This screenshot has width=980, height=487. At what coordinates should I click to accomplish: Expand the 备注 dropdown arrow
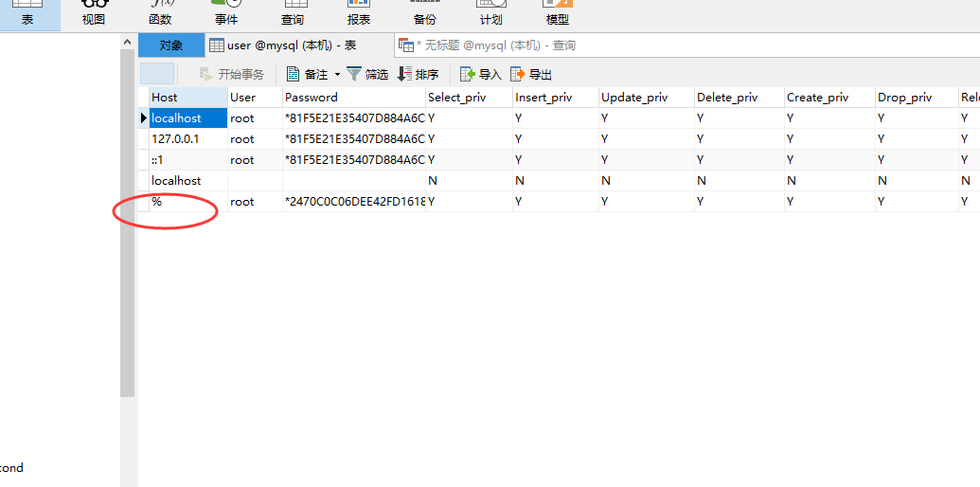[x=337, y=75]
